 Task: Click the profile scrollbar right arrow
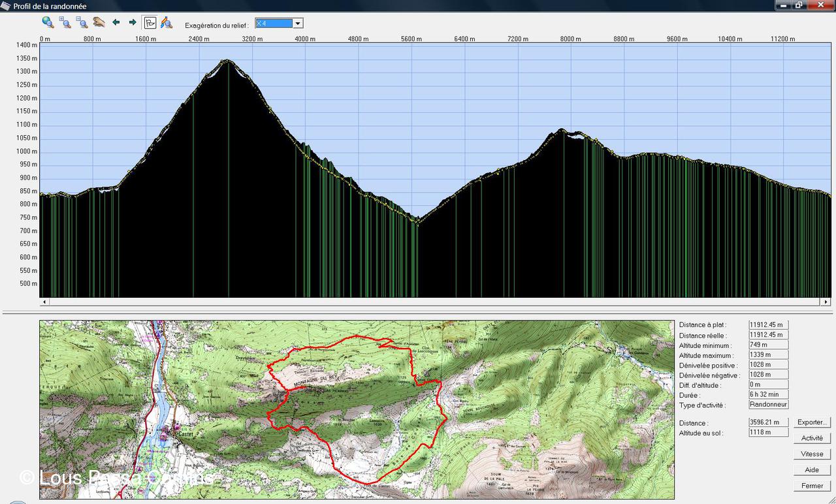click(826, 302)
